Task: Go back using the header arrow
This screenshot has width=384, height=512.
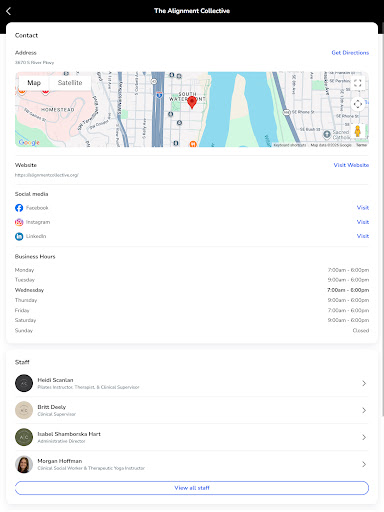Action: click(x=9, y=11)
